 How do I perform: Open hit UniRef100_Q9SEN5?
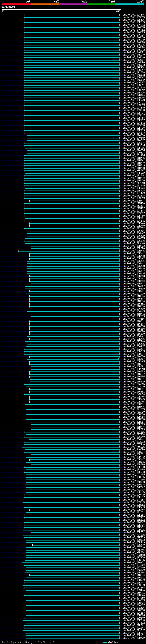click(x=133, y=17)
